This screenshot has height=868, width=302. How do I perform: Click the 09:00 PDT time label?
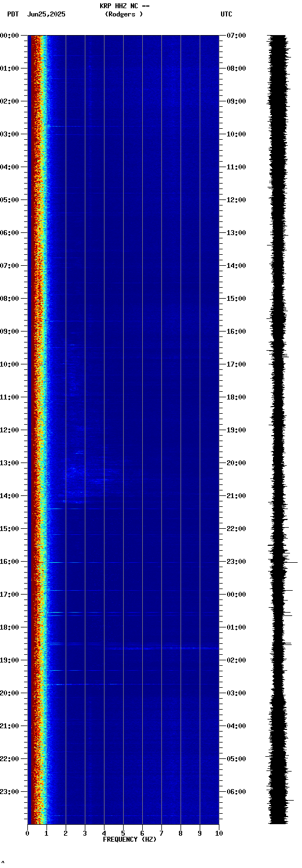pos(9,332)
